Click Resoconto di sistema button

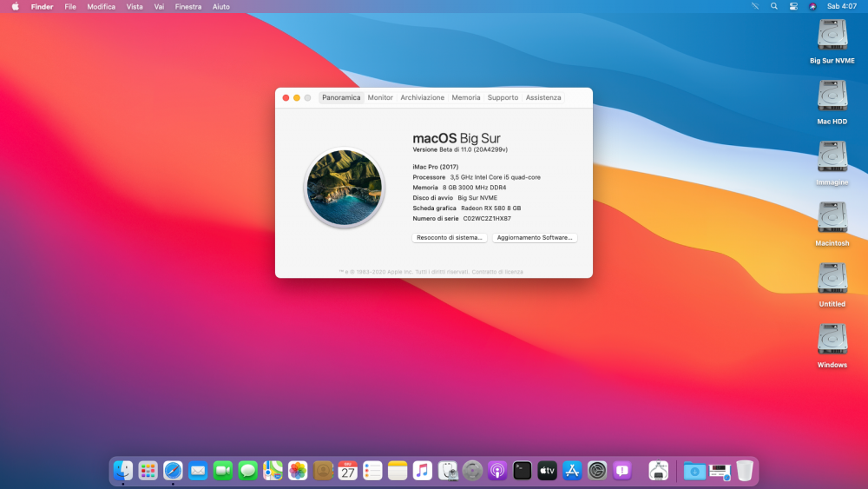pos(450,238)
